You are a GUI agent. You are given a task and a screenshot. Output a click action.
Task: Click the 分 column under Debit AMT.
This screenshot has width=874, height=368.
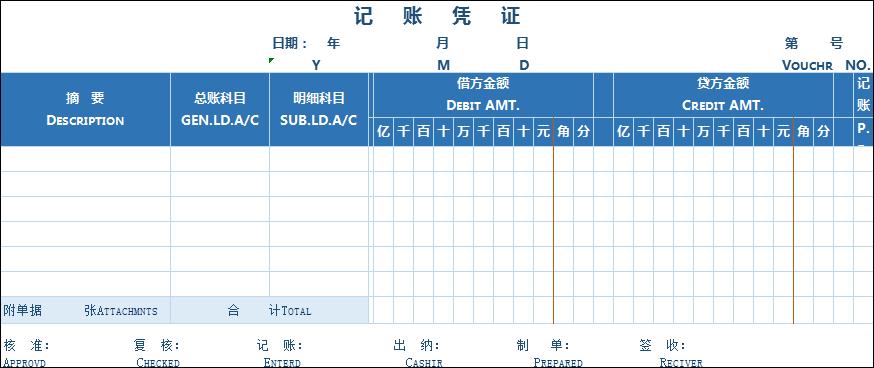583,132
